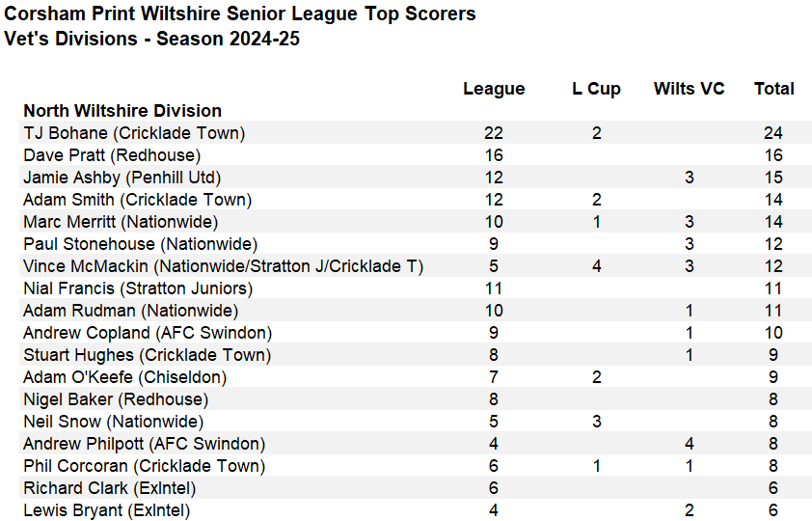The width and height of the screenshot is (812, 521).
Task: Select Andrew Philpott (AFC Swindon) row
Action: coord(416,444)
